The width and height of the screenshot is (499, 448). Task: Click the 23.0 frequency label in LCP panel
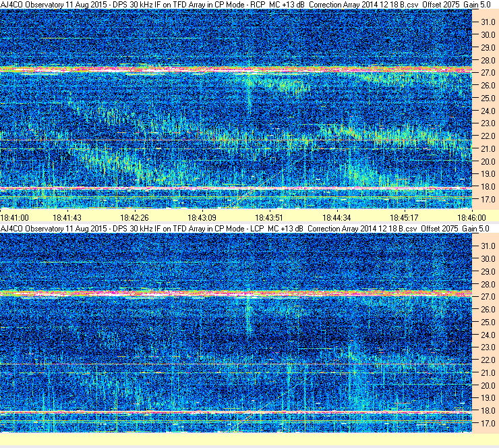coord(488,347)
